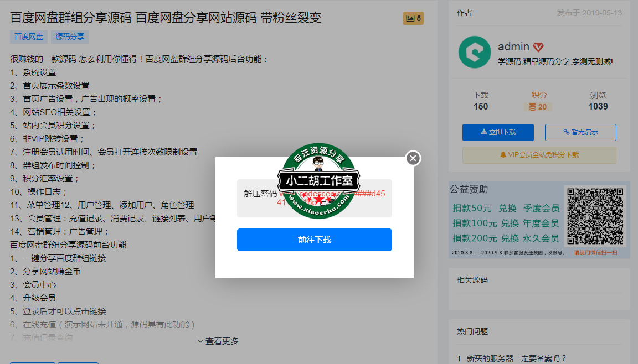Close the 解压密码 popup dialog
The image size is (638, 364).
(x=413, y=158)
